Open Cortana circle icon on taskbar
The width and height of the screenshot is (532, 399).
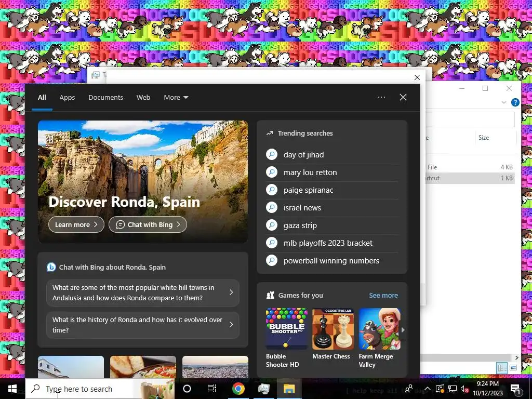point(187,389)
